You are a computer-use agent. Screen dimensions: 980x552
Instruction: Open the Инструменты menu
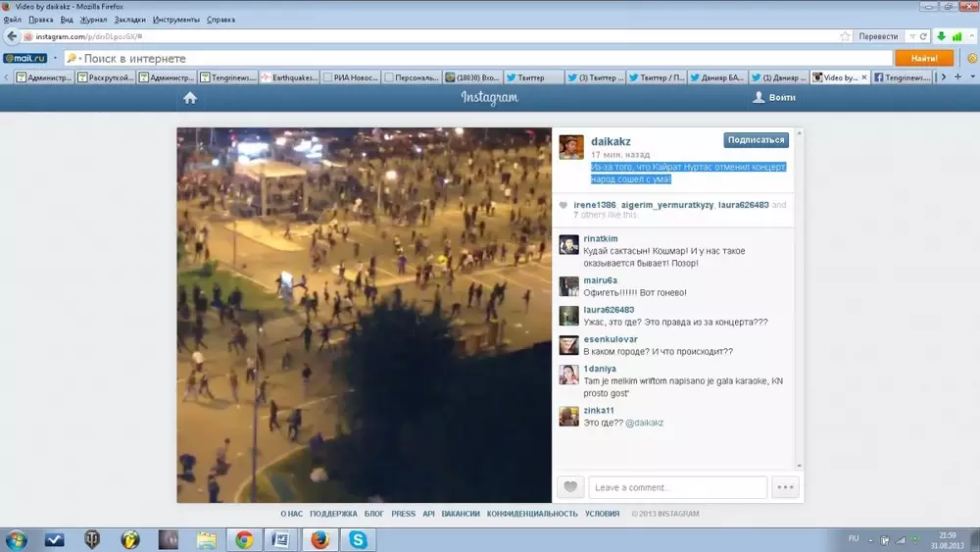click(175, 20)
